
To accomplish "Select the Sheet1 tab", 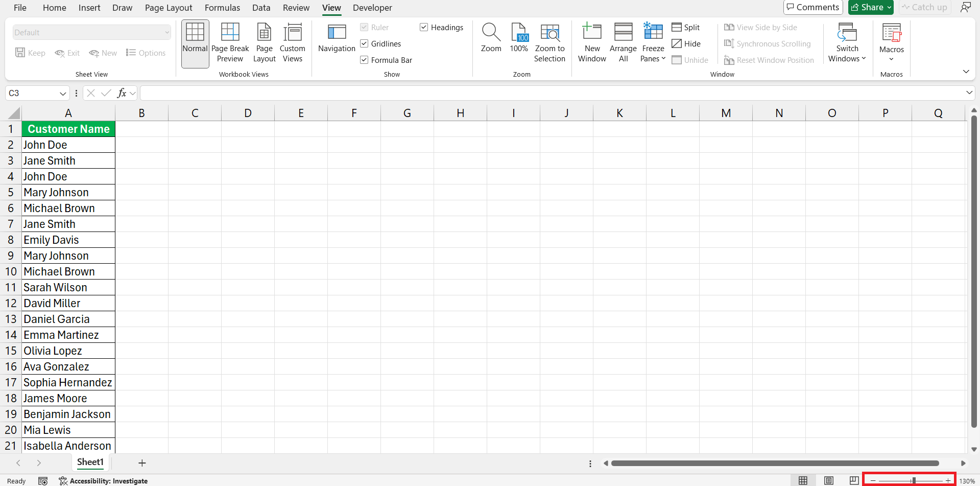I will [90, 462].
